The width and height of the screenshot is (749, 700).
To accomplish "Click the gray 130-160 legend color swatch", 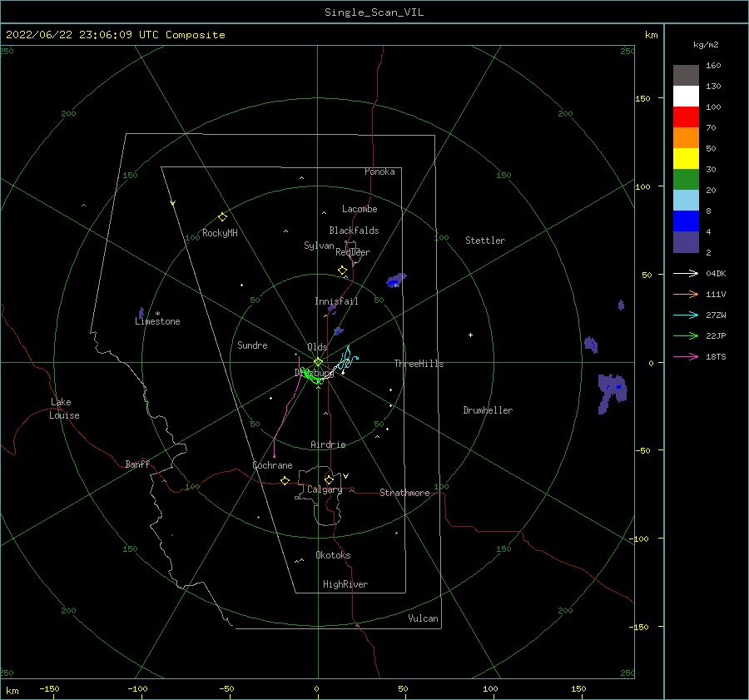I will [x=686, y=76].
